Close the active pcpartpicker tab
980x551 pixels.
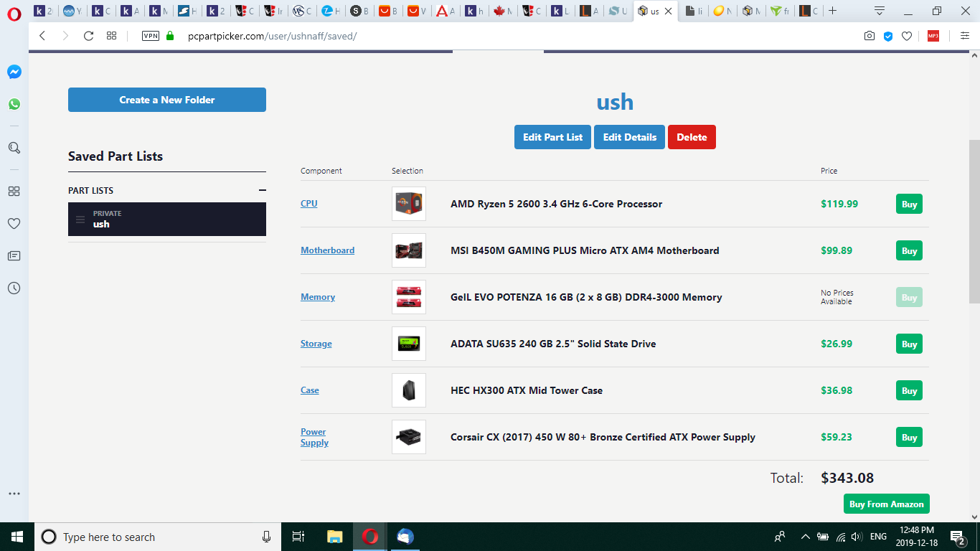669,11
